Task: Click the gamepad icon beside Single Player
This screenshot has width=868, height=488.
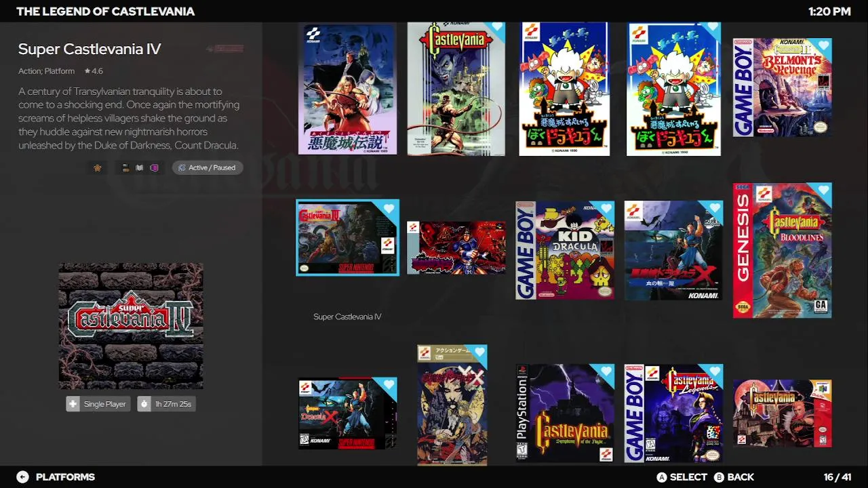Action: [x=73, y=404]
